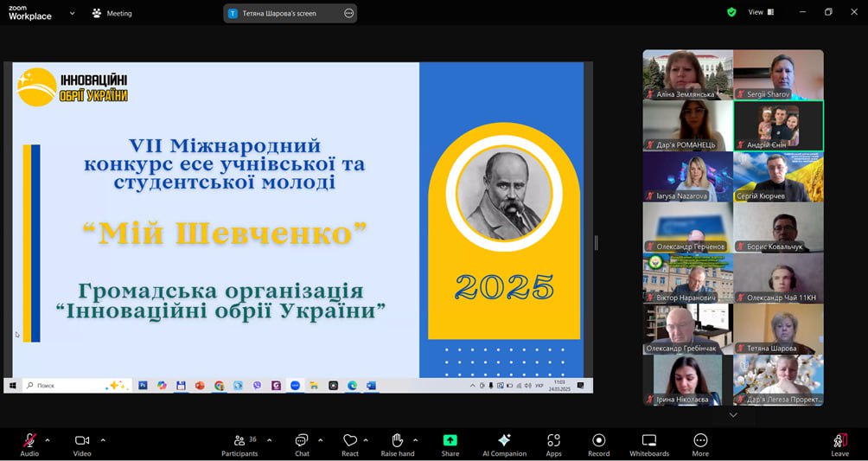Select Iarysa Nazarova video tile
The height and width of the screenshot is (461, 868).
click(x=688, y=176)
